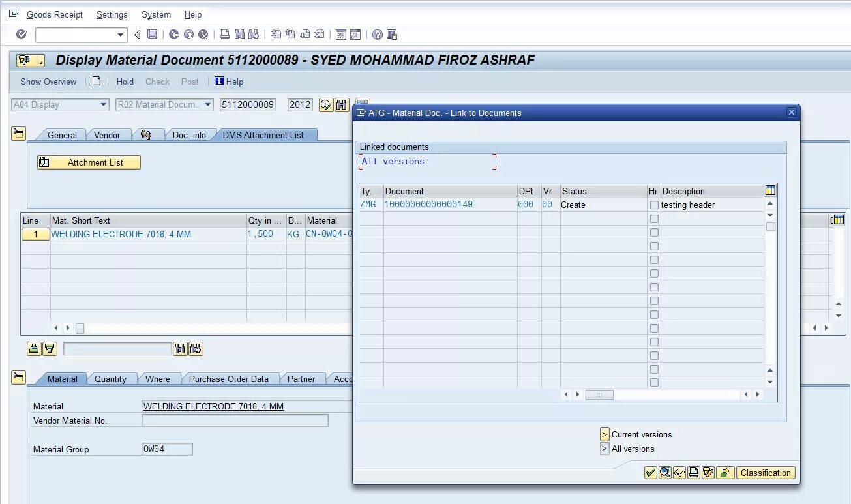
Task: Open the SAP Help icon in the toolbar
Action: pos(377,35)
